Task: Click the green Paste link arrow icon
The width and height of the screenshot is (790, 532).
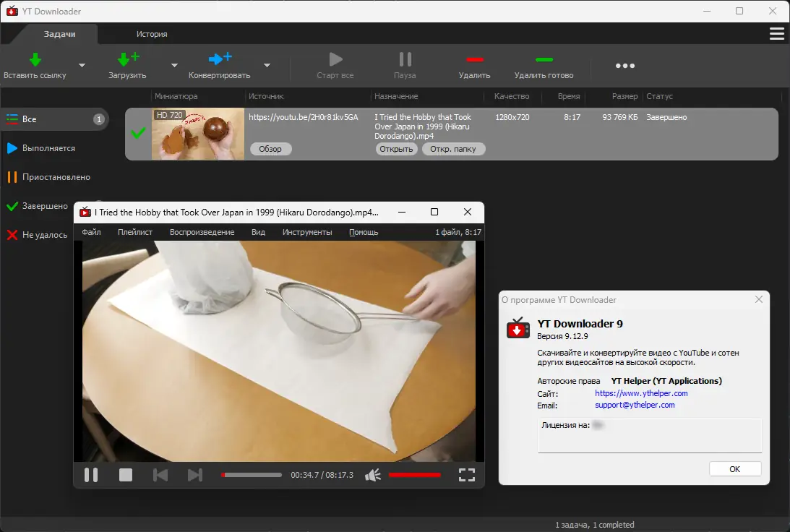Action: (35, 59)
